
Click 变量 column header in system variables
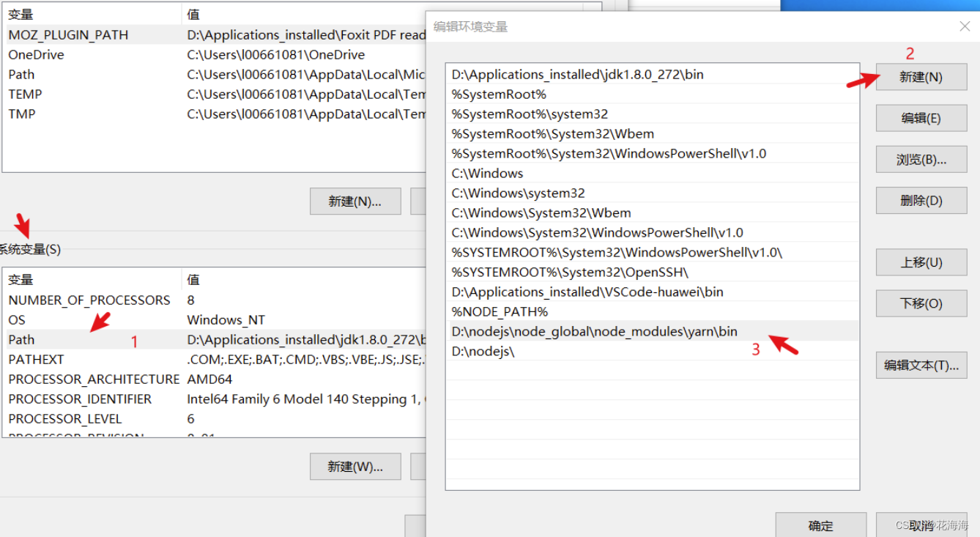click(92, 279)
